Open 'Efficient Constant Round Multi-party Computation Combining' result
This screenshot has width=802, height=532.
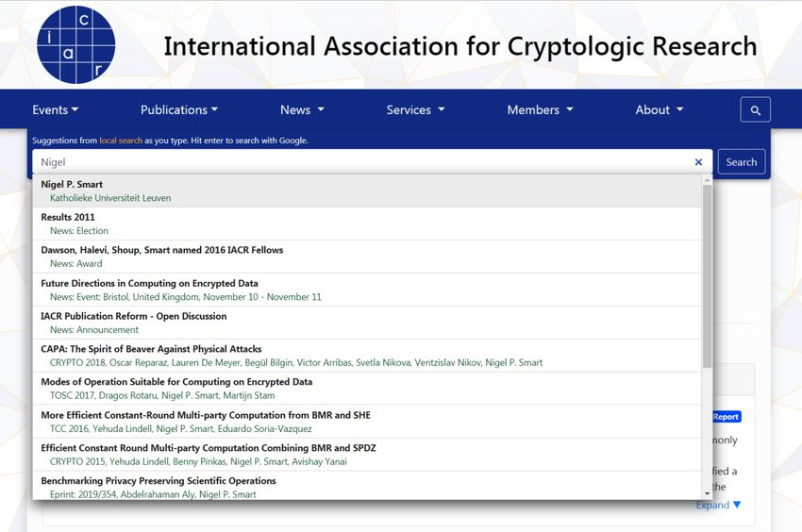(367, 455)
